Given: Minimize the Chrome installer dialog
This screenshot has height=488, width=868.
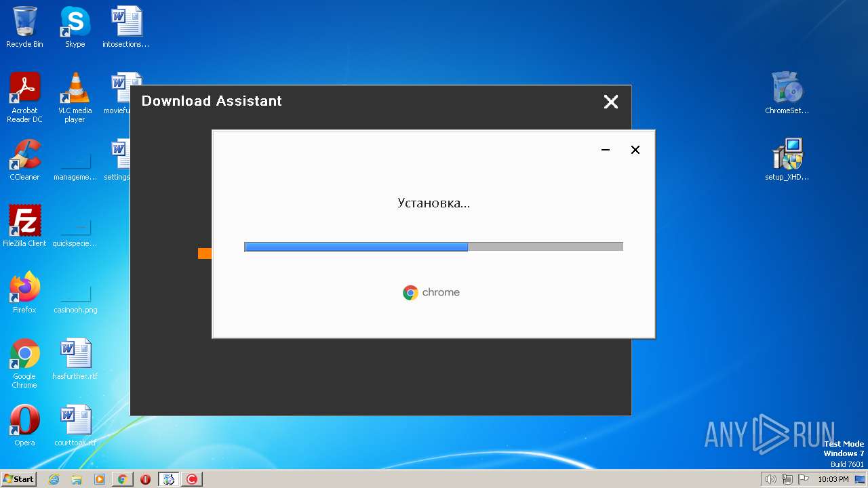Looking at the screenshot, I should click(606, 150).
